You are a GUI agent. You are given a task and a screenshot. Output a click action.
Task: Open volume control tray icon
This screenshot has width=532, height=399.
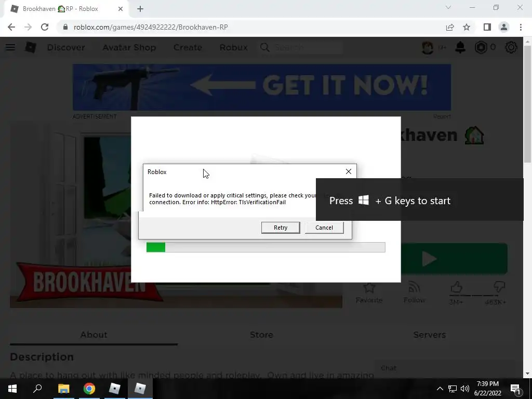[465, 389]
